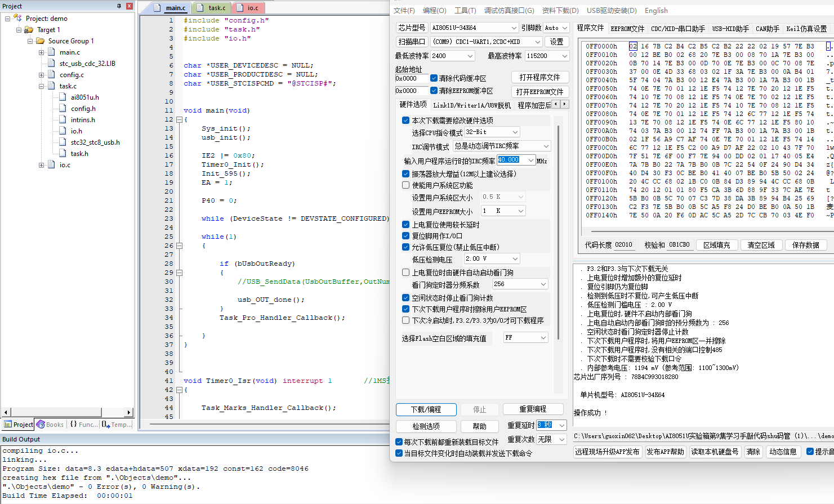Toggle 允许低压复位 checkbox
834x504 pixels.
tap(406, 247)
